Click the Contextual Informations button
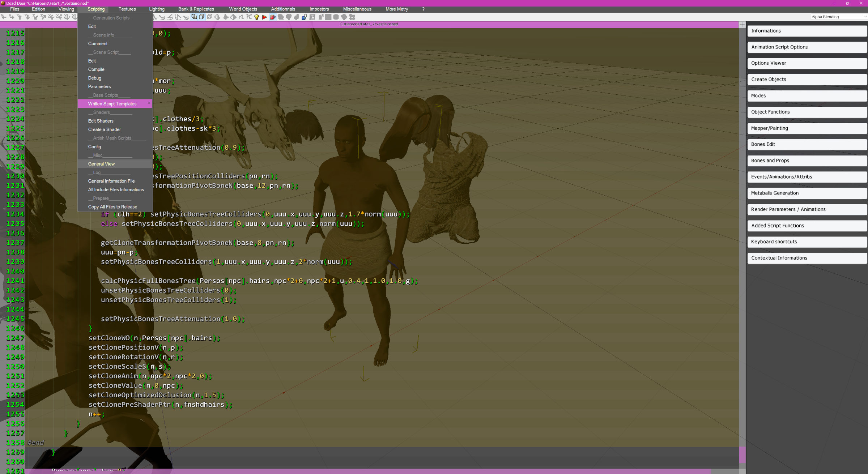868x474 pixels. click(807, 258)
